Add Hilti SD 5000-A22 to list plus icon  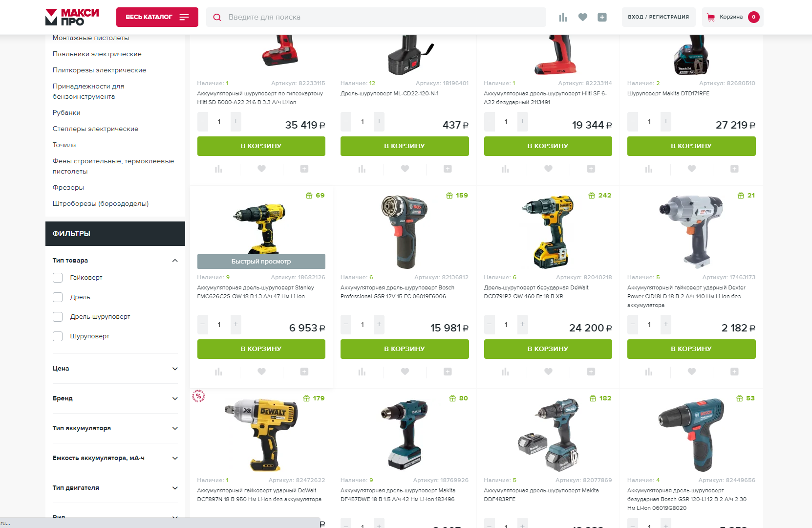[x=304, y=169]
